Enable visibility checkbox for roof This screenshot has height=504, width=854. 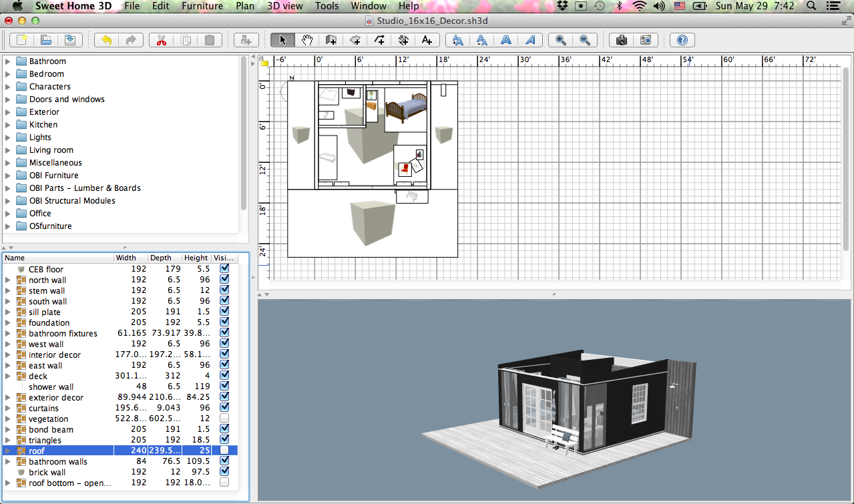tap(224, 450)
